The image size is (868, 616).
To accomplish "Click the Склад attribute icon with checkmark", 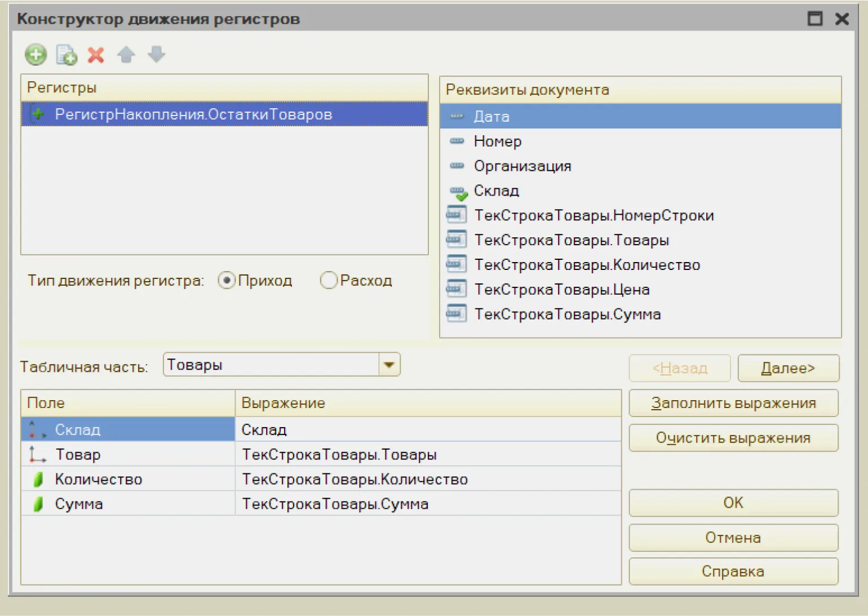I will click(x=458, y=192).
